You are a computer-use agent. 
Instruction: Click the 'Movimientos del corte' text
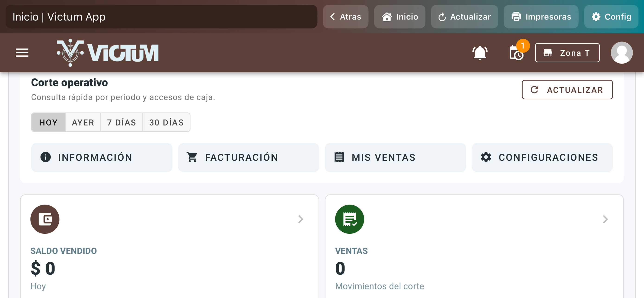(379, 286)
